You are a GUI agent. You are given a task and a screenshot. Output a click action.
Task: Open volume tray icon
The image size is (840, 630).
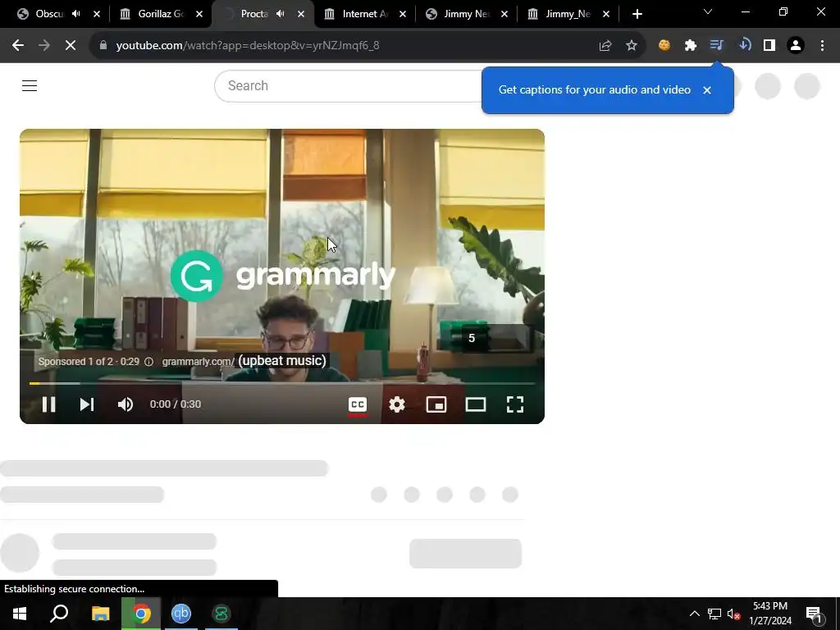pos(733,614)
